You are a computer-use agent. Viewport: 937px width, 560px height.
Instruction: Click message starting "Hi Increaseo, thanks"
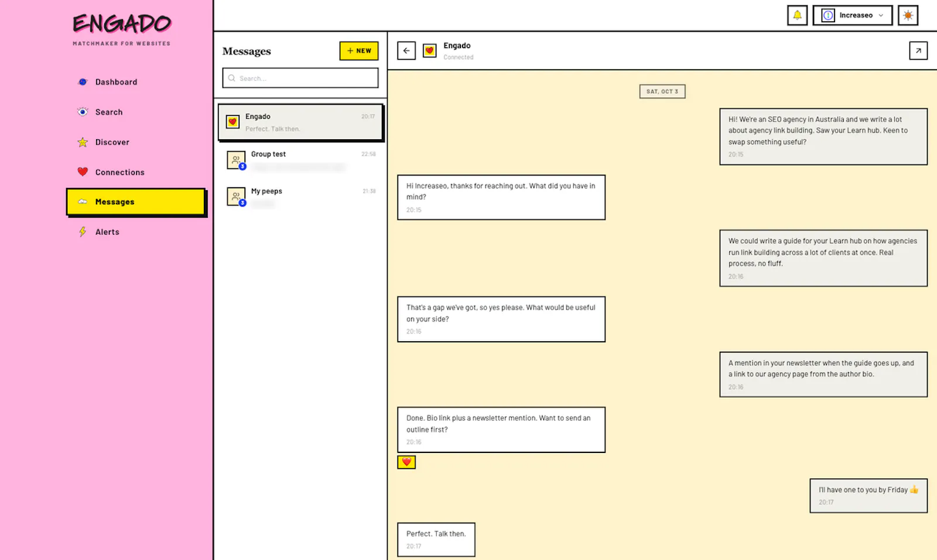click(501, 197)
